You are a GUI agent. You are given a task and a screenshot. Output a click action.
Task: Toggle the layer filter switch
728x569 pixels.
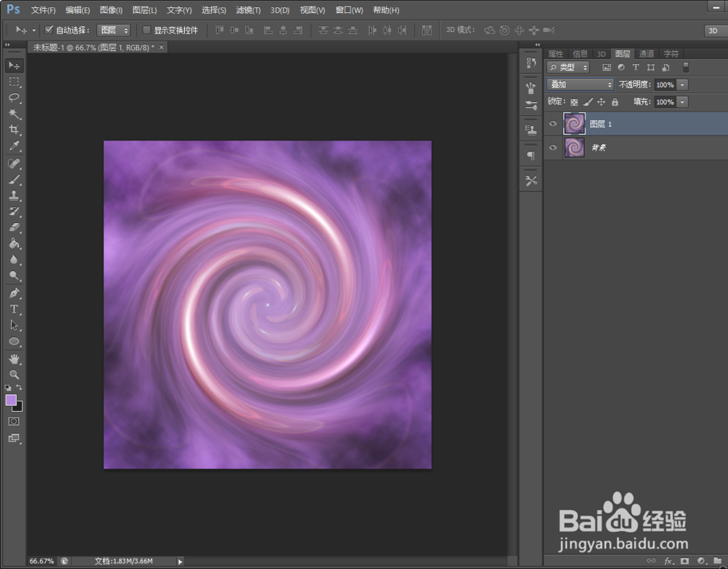coord(686,67)
